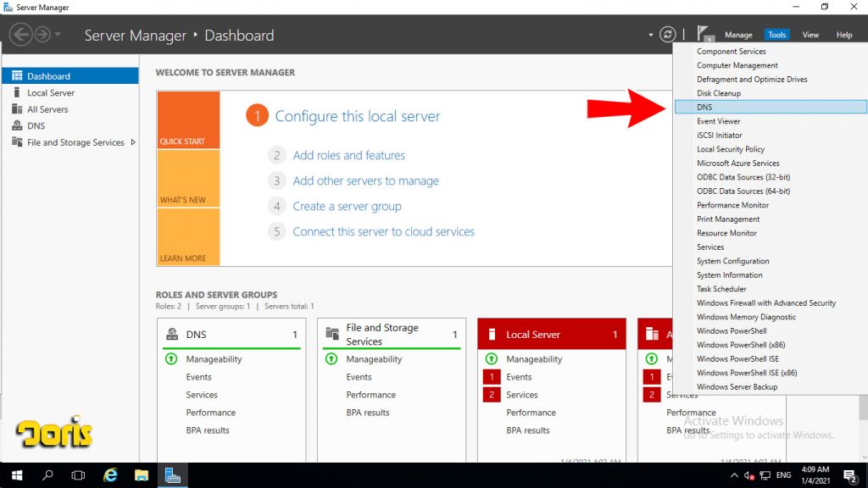Click the Server Manager taskbar icon
This screenshot has height=488, width=868.
173,475
